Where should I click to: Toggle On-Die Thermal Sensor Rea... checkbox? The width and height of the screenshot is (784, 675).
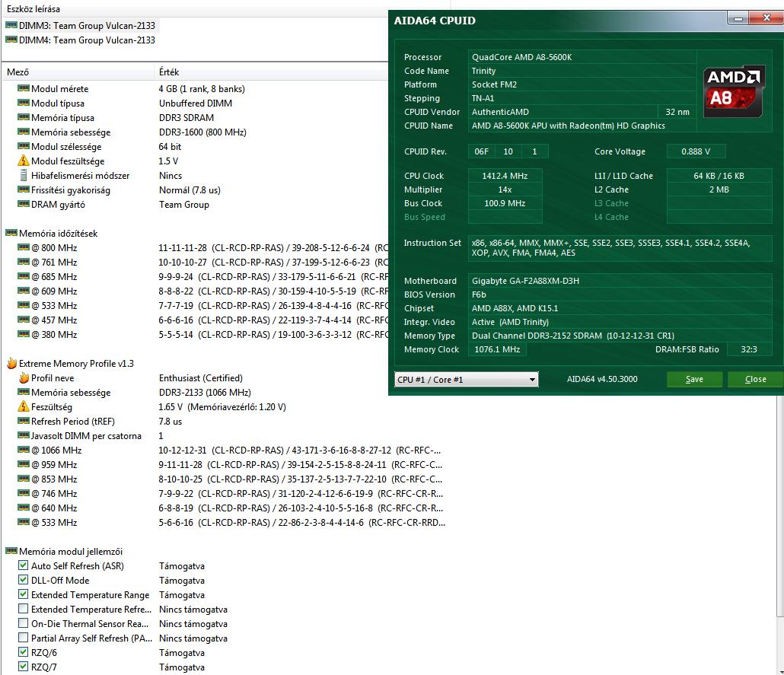click(23, 623)
